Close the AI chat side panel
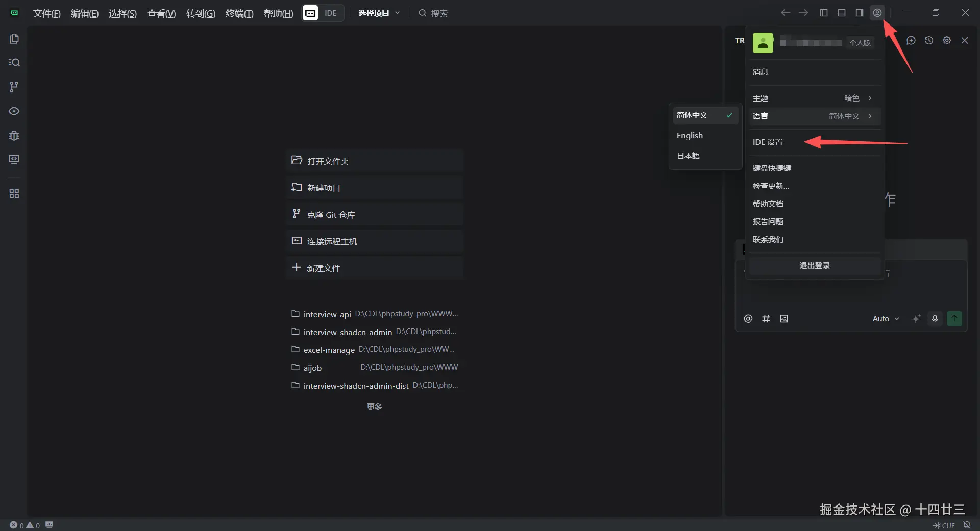 tap(965, 40)
